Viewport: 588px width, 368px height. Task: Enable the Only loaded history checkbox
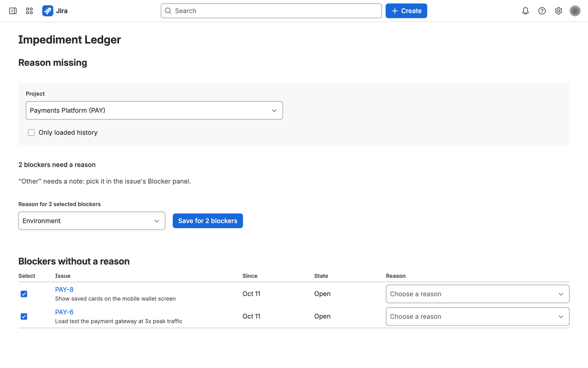pos(31,132)
